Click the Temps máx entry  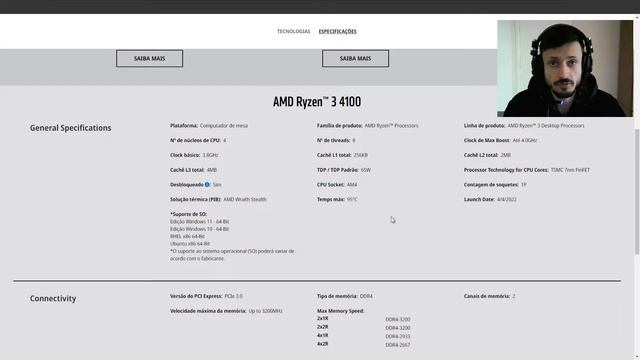337,200
